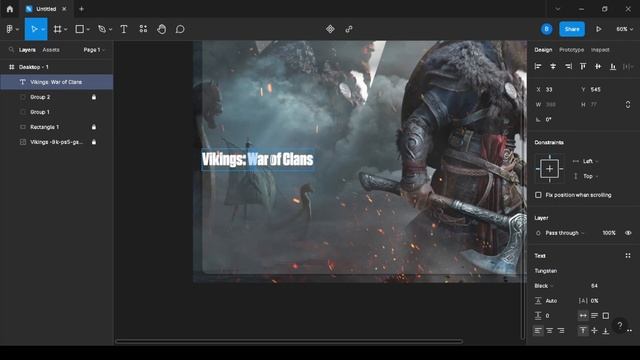Open the Figma home screen
This screenshot has height=360, width=640.
pos(10,9)
